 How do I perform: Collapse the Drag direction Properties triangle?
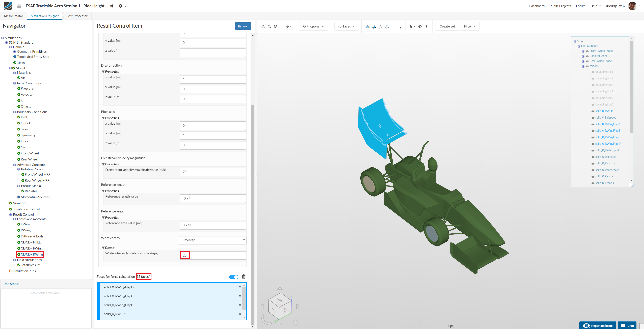pyautogui.click(x=103, y=72)
